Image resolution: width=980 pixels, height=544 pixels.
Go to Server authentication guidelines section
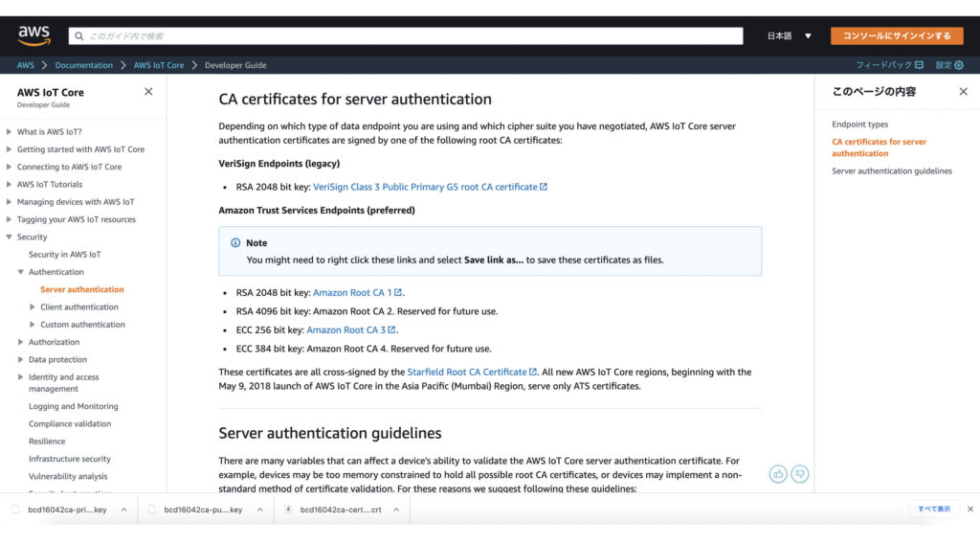[891, 171]
